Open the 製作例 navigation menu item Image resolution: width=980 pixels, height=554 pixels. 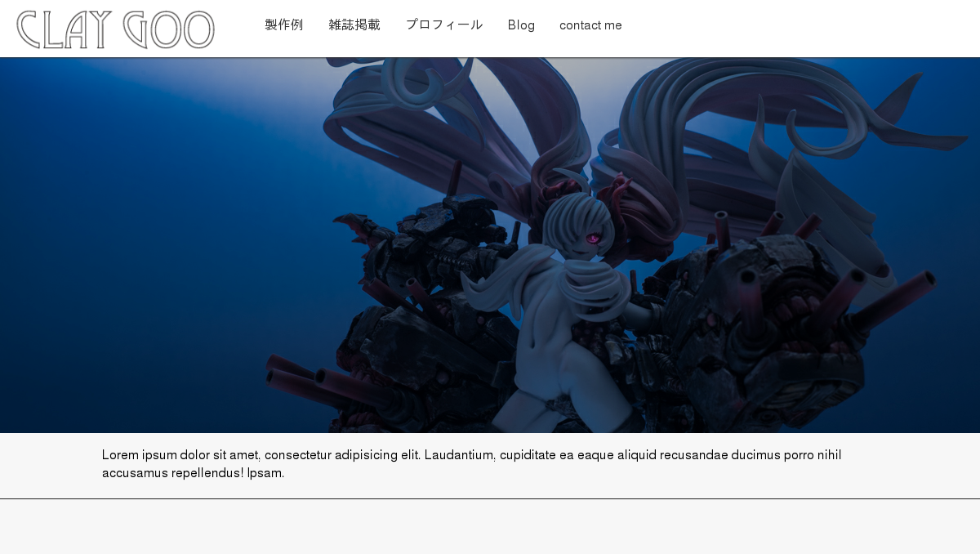pyautogui.click(x=283, y=25)
